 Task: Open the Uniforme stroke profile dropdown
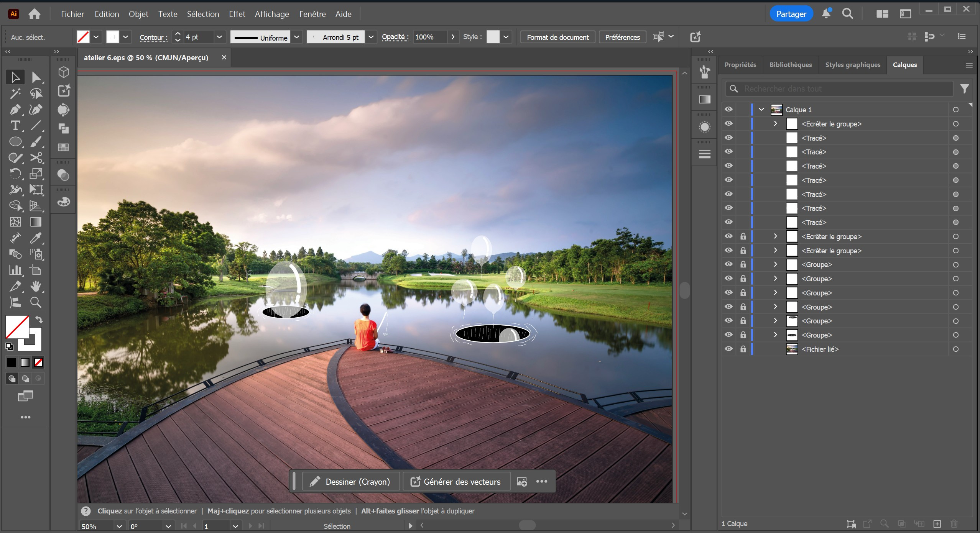coord(296,37)
